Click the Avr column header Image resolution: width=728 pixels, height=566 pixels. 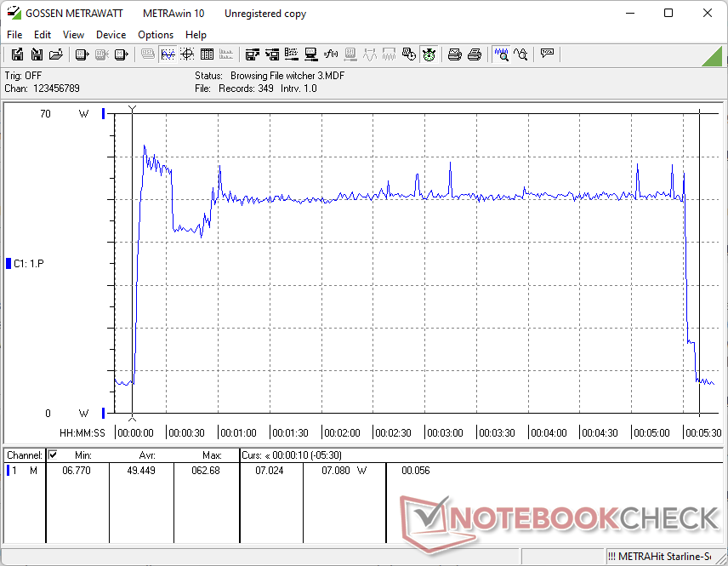(148, 455)
